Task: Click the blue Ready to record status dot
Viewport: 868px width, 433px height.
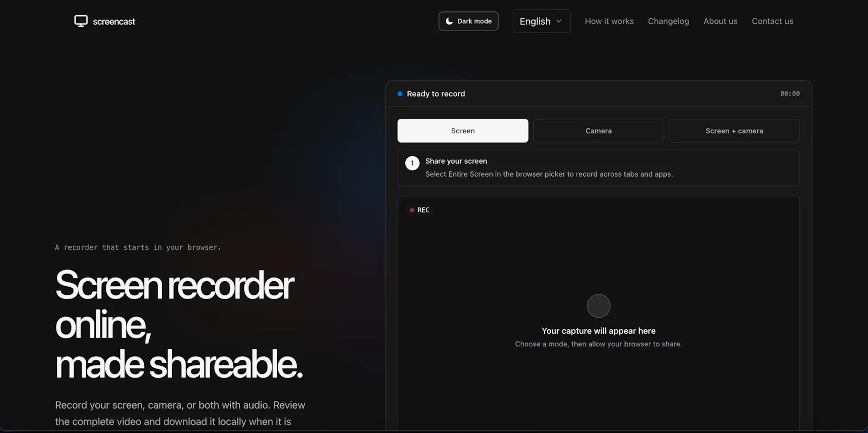Action: (400, 94)
